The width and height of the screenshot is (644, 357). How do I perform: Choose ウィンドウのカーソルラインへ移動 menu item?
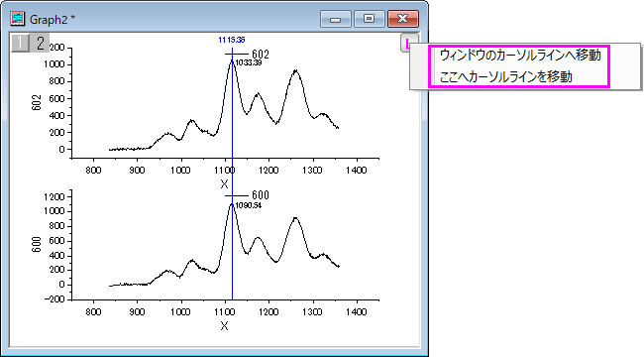tap(520, 56)
